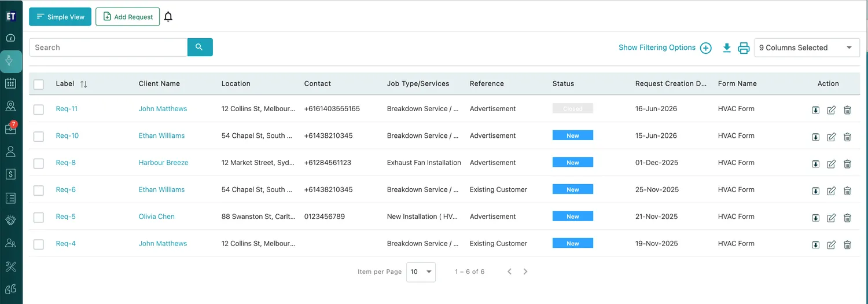Click the Client Name column header
868x304 pixels.
click(159, 83)
